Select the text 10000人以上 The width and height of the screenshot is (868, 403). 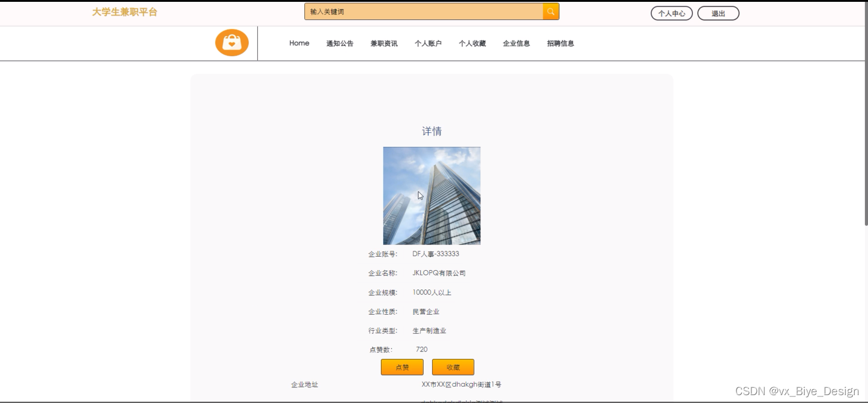[x=432, y=292]
